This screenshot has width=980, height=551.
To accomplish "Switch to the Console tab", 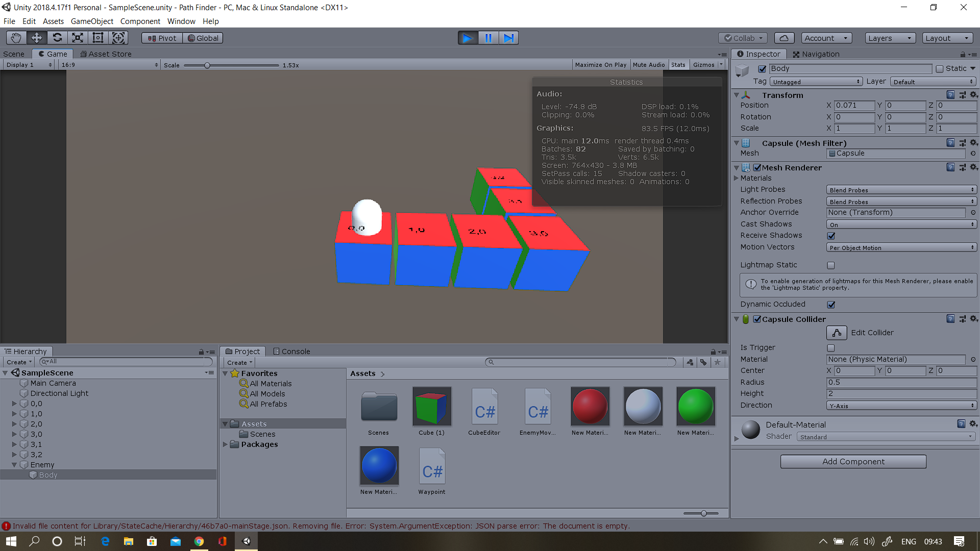I will pyautogui.click(x=291, y=351).
